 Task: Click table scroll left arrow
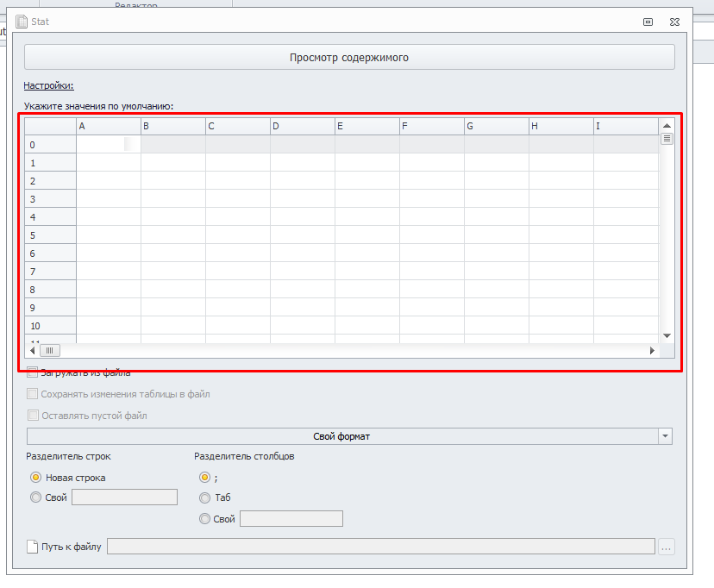coord(32,350)
